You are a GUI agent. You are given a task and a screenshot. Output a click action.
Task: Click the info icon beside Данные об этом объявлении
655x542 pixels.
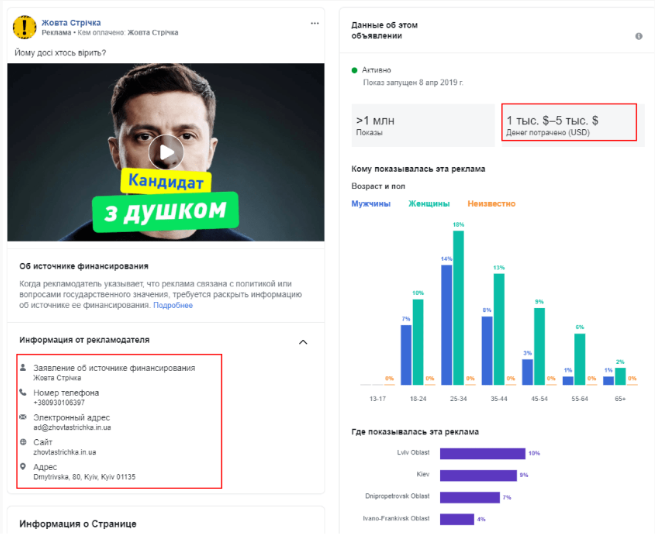[639, 36]
